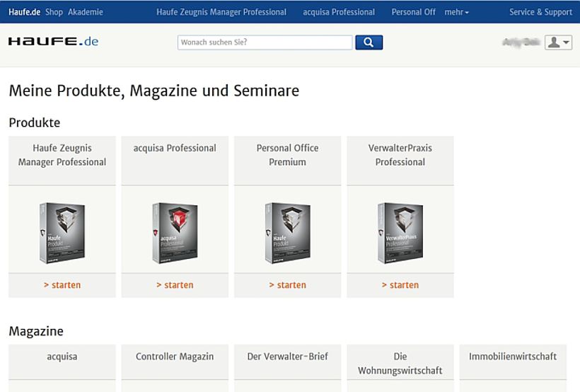580x392 pixels.
Task: Click the acquisa Professional product box image
Action: click(175, 233)
